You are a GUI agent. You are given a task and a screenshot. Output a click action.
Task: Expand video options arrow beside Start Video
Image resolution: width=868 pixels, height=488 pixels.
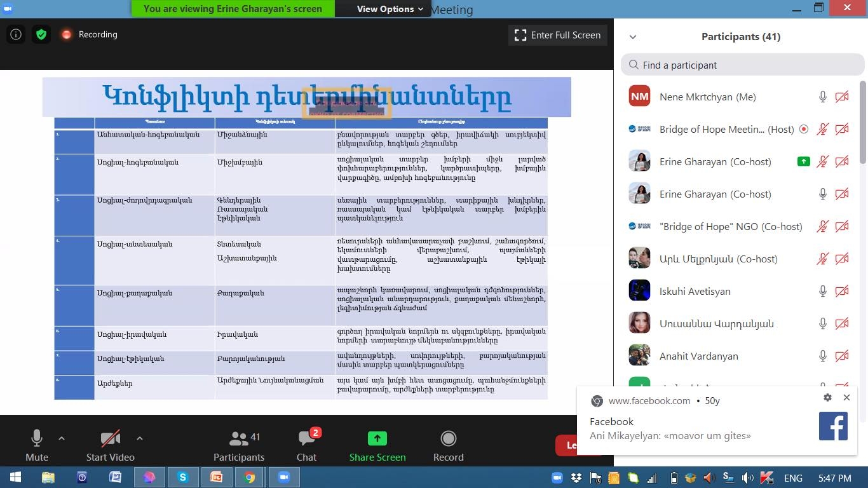point(140,438)
